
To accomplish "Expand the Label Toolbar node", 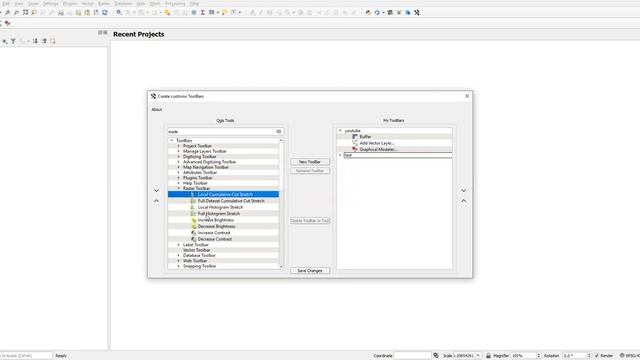I will click(178, 244).
